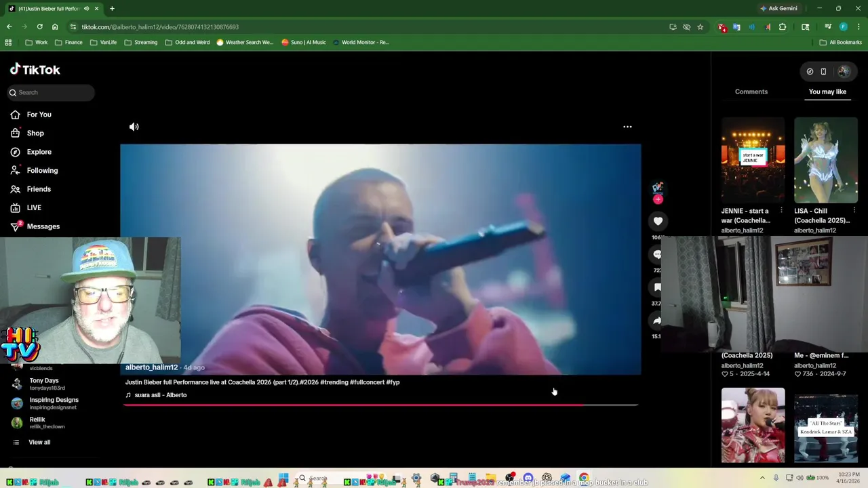
Task: Mute the tab via its speaker icon
Action: pos(86,8)
